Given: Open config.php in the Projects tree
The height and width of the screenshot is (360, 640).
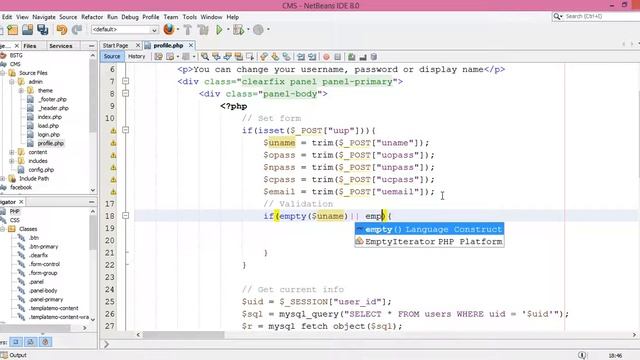Looking at the screenshot, I should point(41,170).
